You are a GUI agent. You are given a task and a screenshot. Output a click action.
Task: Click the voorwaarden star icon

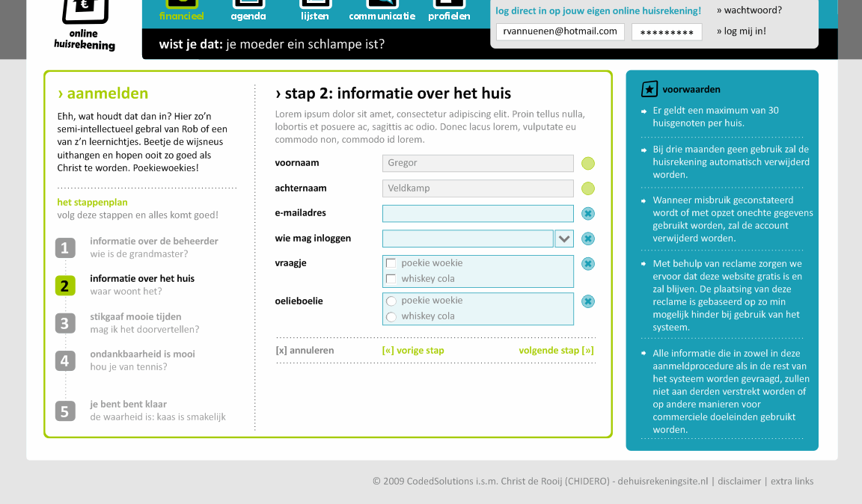(649, 89)
